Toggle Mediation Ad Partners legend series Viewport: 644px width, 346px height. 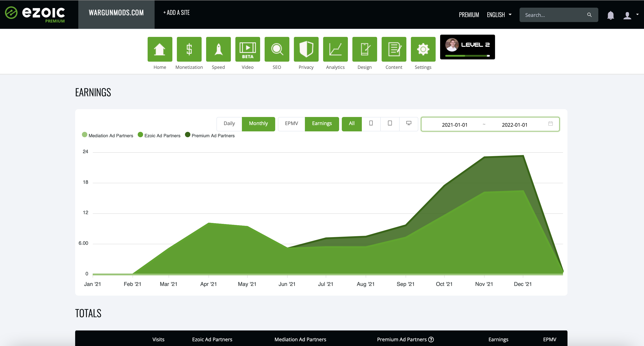tap(108, 135)
